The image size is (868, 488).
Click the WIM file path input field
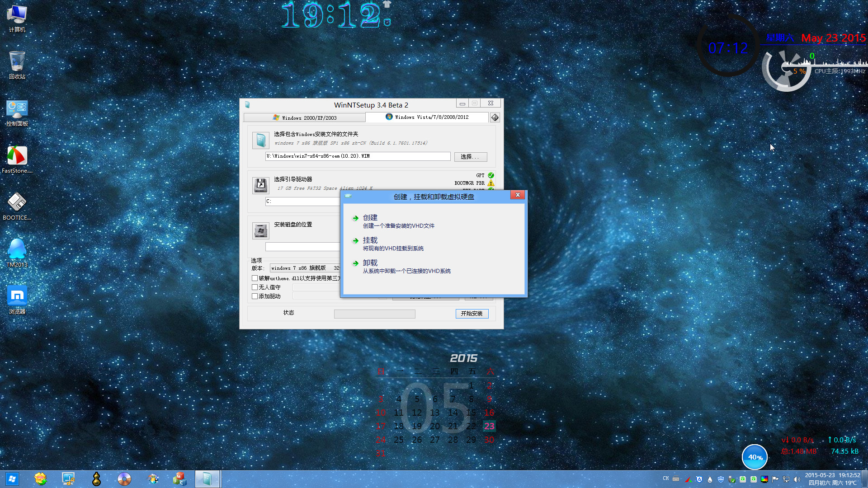tap(358, 156)
